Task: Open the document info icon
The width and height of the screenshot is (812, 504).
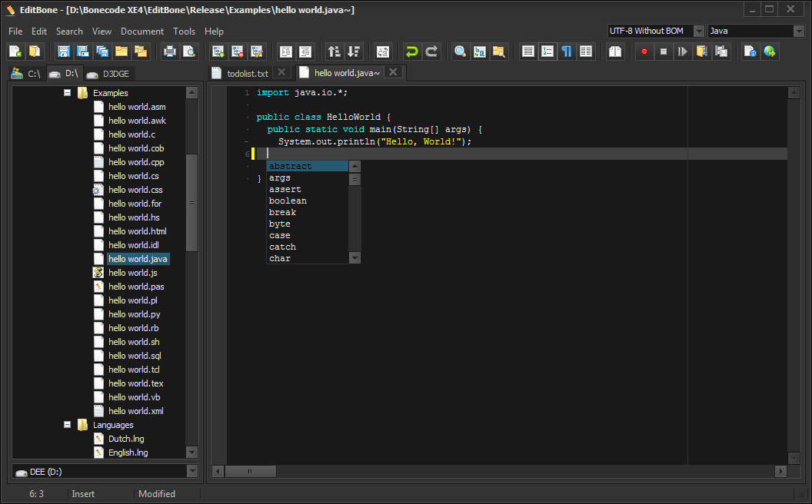Action: point(750,51)
